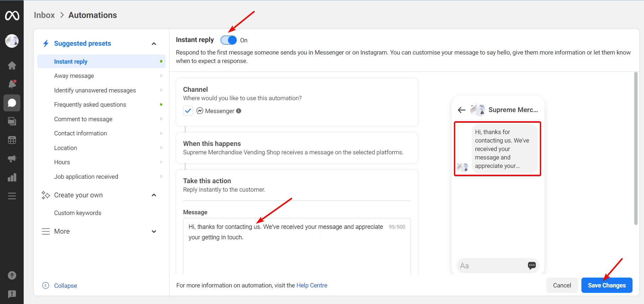Click the "Channel" heading
Screen dimensions: 644x304
195,89
